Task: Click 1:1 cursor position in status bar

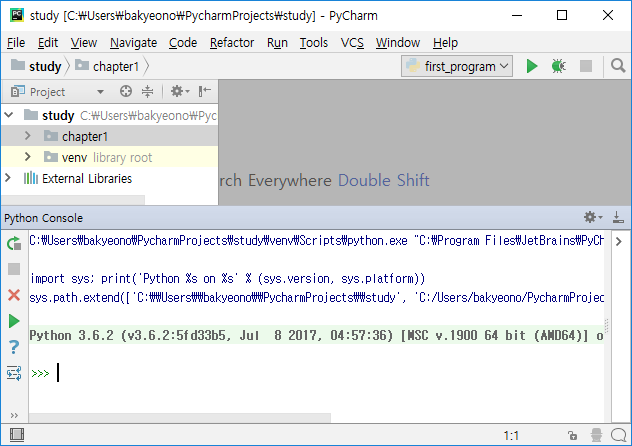Action: click(x=511, y=436)
